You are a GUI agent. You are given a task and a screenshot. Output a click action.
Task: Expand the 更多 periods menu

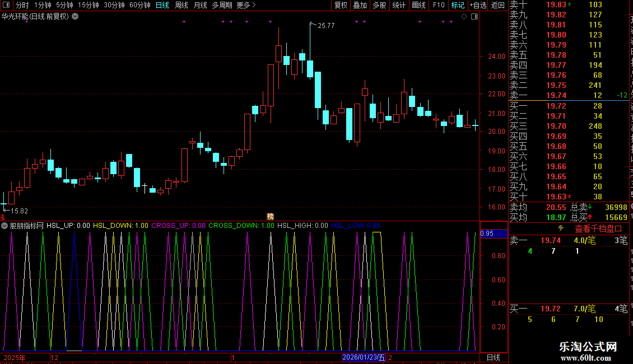246,5
